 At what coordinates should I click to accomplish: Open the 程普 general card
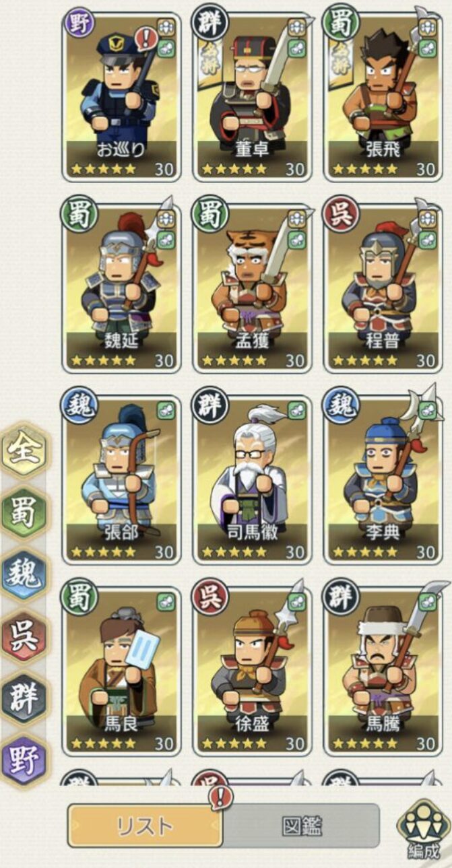pyautogui.click(x=383, y=288)
